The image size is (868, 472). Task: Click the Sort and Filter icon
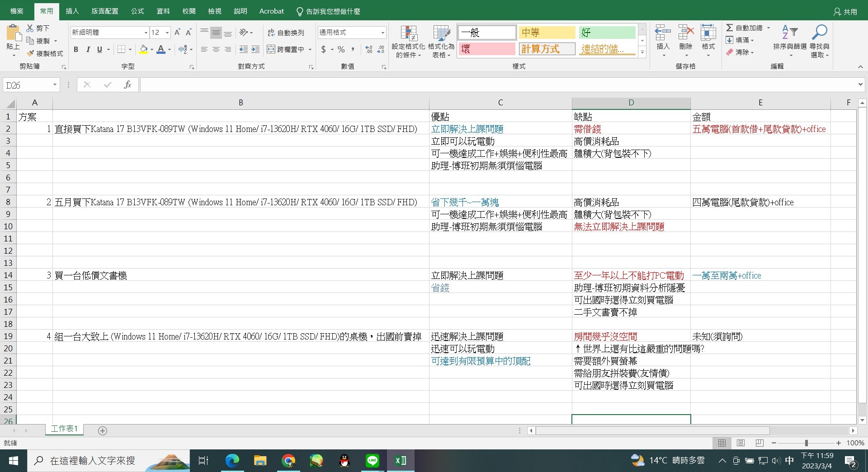point(790,32)
